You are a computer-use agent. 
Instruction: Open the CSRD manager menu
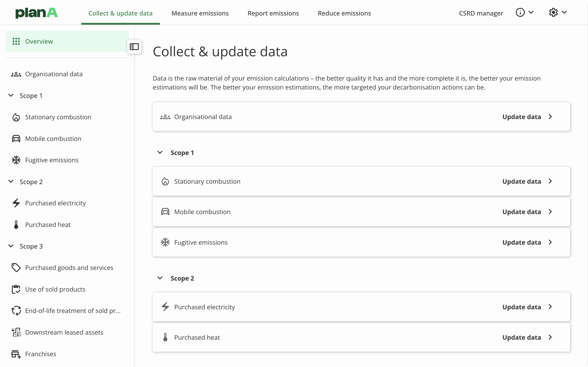[x=481, y=13]
